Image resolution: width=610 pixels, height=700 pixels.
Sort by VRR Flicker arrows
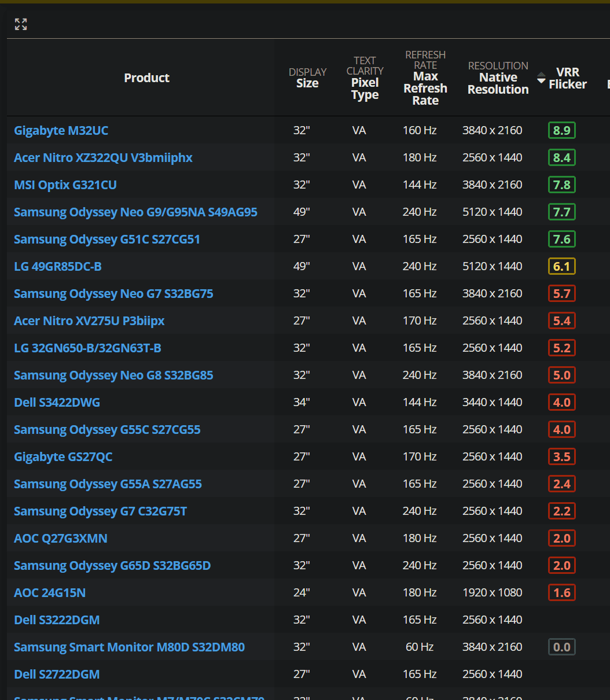[541, 78]
